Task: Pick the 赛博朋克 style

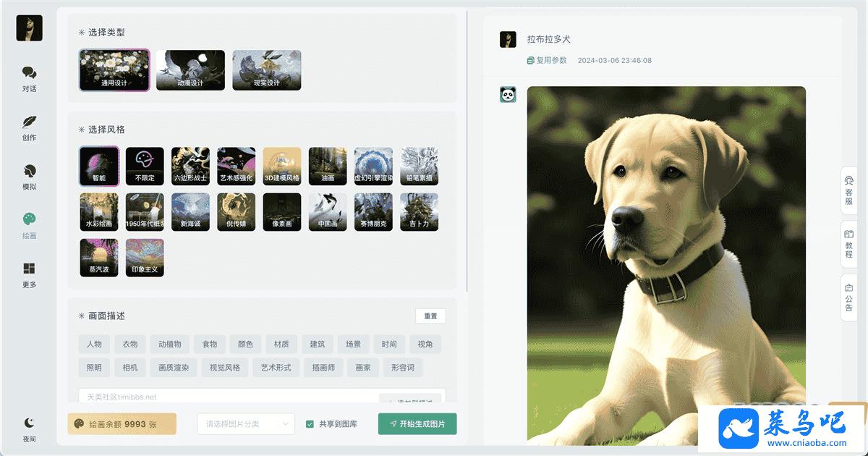Action: point(373,211)
